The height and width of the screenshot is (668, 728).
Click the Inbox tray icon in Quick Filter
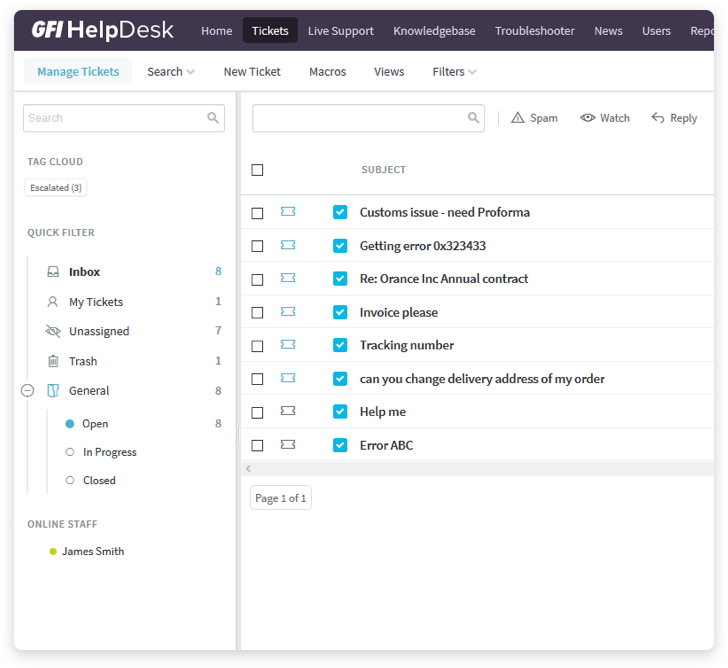pyautogui.click(x=53, y=272)
